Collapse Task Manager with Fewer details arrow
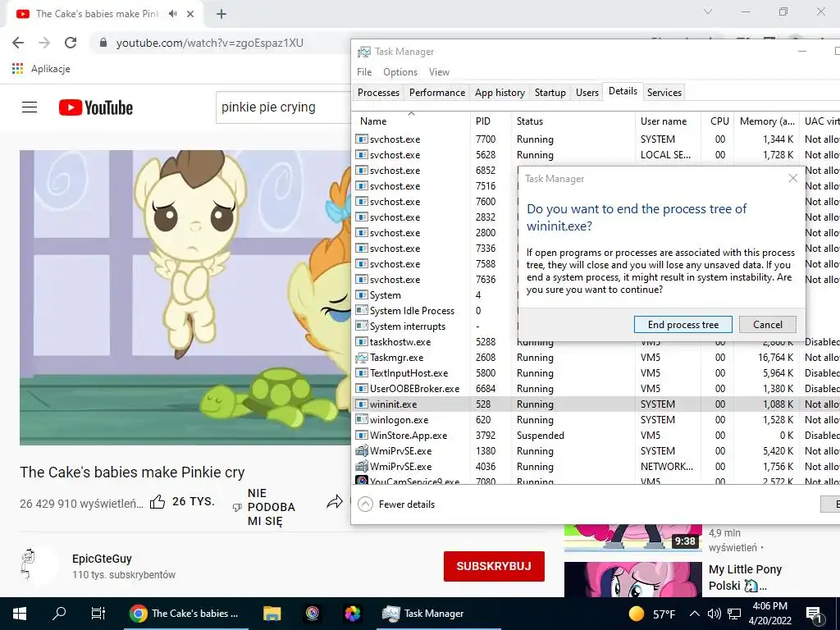 (365, 504)
